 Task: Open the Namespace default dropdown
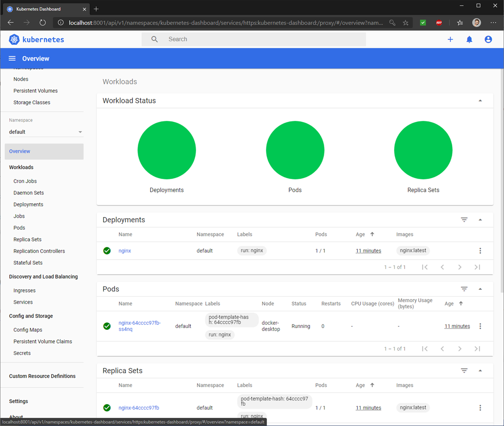[x=46, y=132]
